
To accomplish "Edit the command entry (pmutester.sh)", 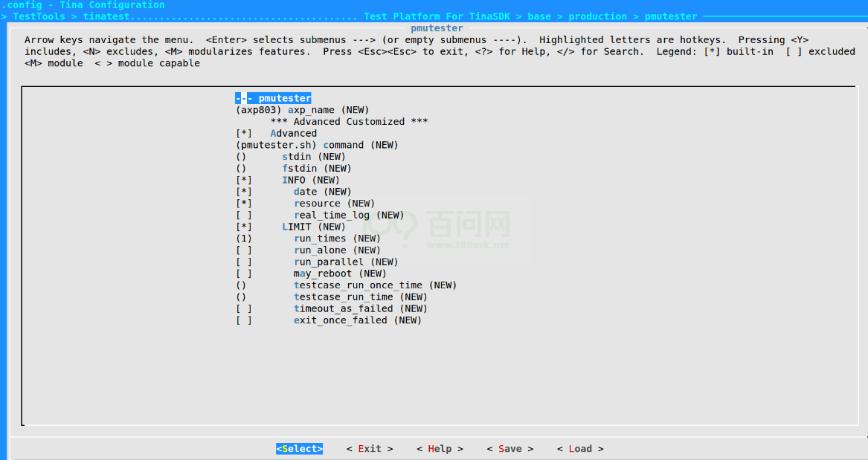I will coord(317,145).
